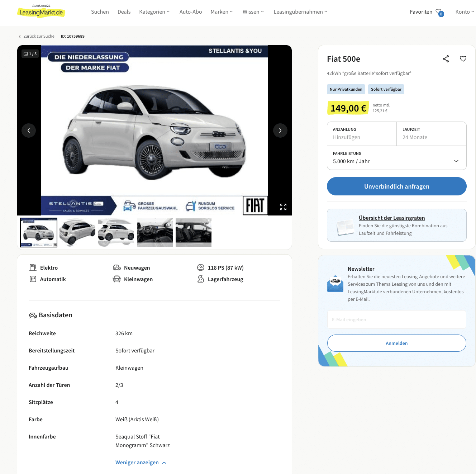Open the Konto account dropdown
Viewport: 476px width, 474px height.
(465, 12)
